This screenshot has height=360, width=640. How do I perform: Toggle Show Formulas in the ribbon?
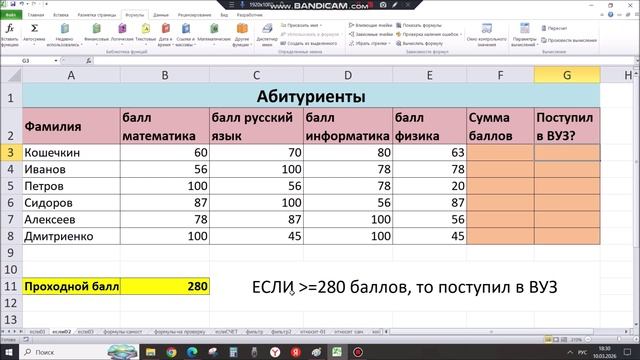pyautogui.click(x=419, y=25)
